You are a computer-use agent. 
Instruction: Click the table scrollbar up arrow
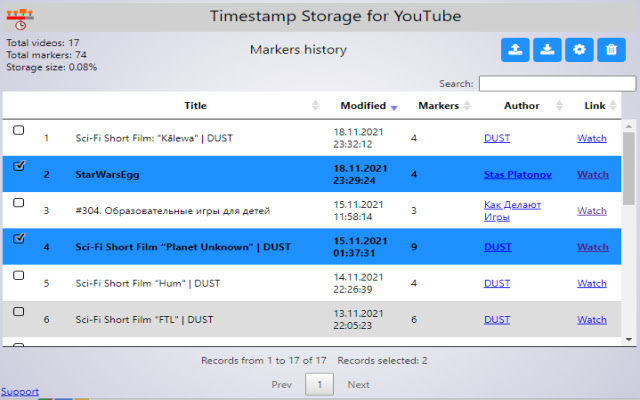coord(629,127)
